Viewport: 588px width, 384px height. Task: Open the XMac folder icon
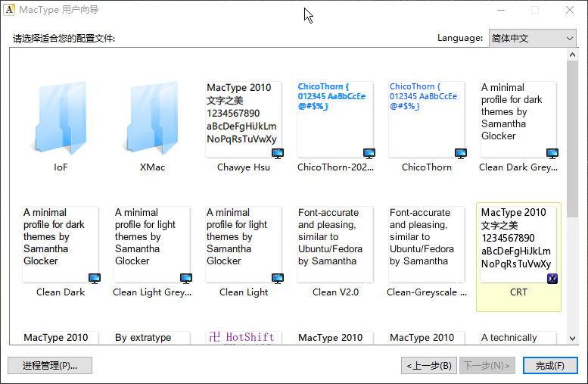coord(152,118)
